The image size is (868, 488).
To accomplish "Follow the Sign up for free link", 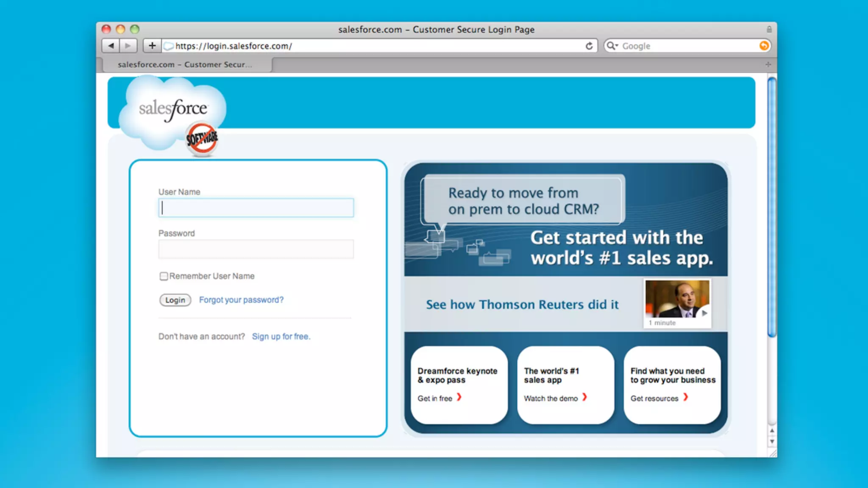I will [x=281, y=336].
